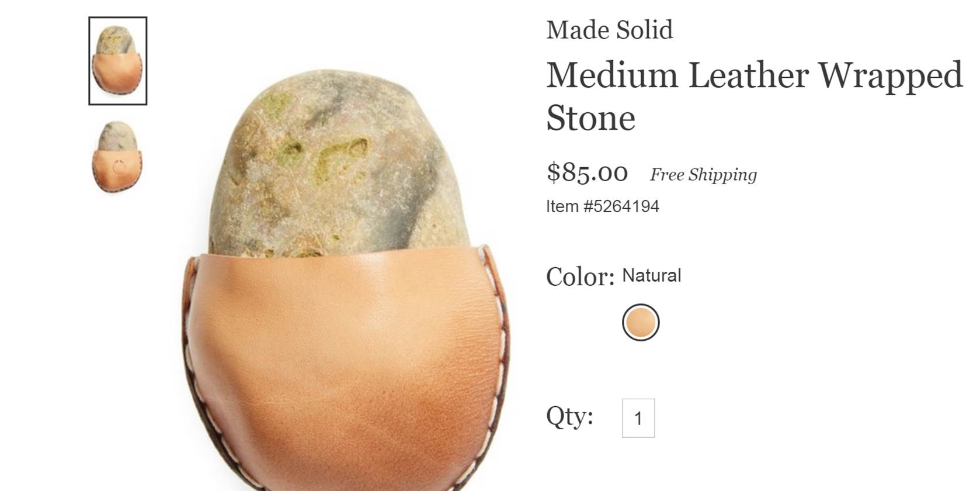
Task: Click the $85.00 price
Action: coord(587,172)
